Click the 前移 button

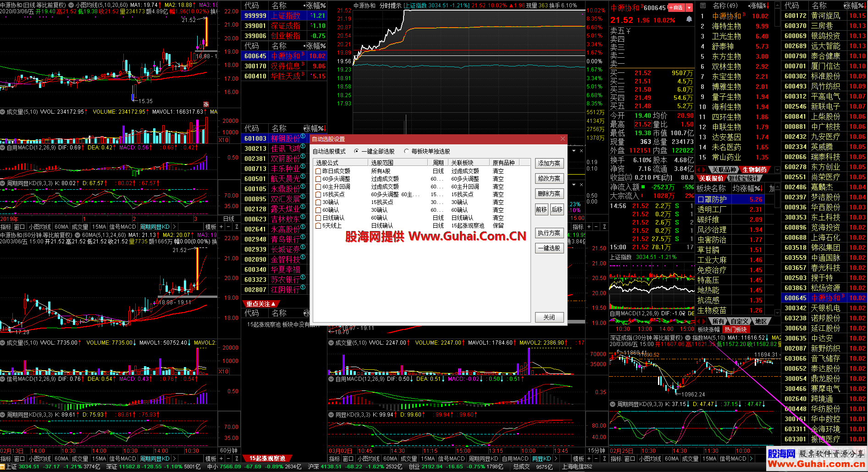point(542,209)
